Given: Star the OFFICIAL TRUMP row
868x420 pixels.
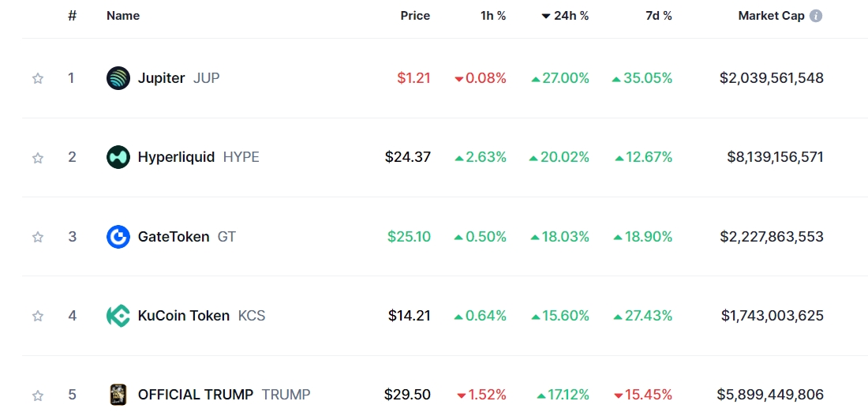Looking at the screenshot, I should (x=38, y=396).
